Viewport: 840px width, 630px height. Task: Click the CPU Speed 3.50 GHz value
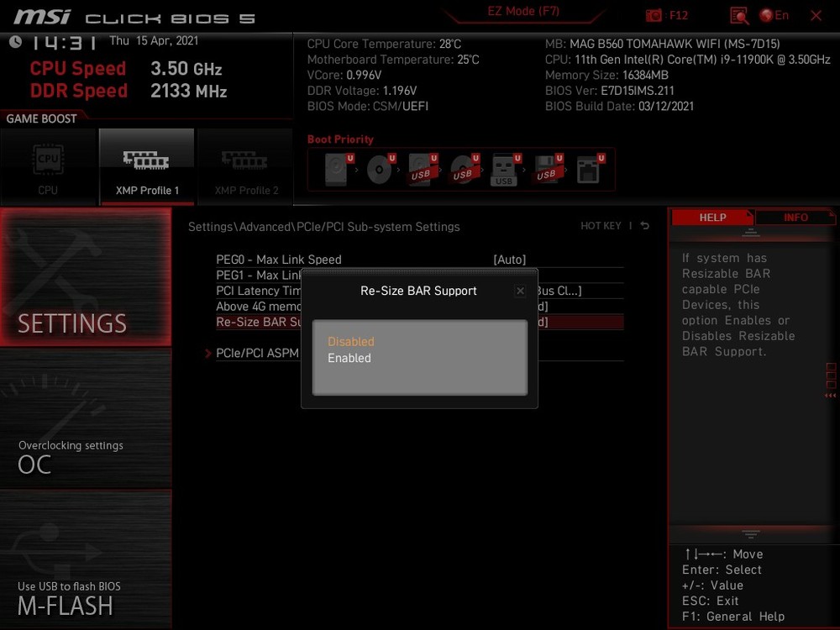[x=186, y=69]
